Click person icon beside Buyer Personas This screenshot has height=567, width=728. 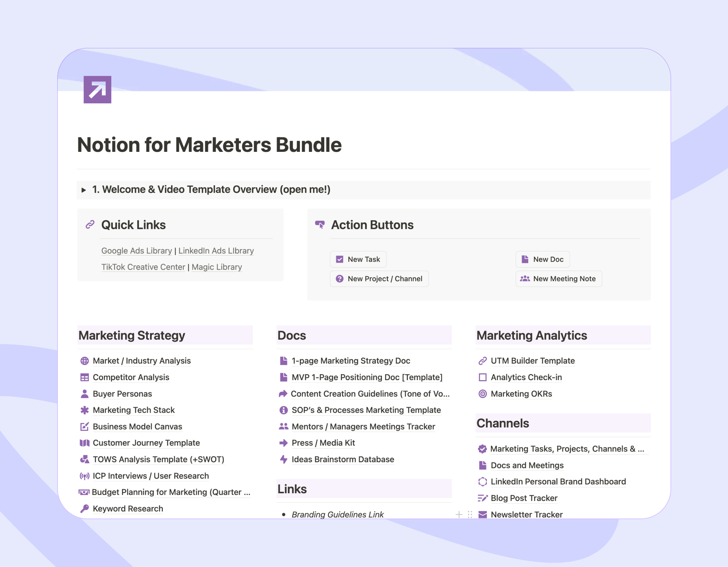click(x=84, y=394)
